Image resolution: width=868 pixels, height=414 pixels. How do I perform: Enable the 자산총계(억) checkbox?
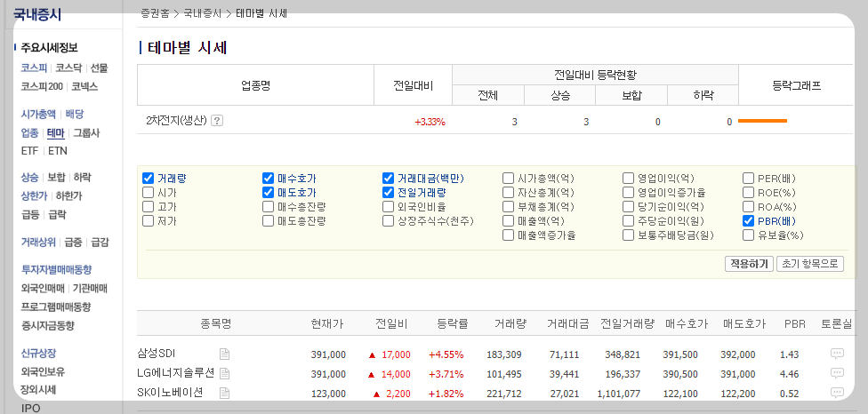pyautogui.click(x=508, y=193)
